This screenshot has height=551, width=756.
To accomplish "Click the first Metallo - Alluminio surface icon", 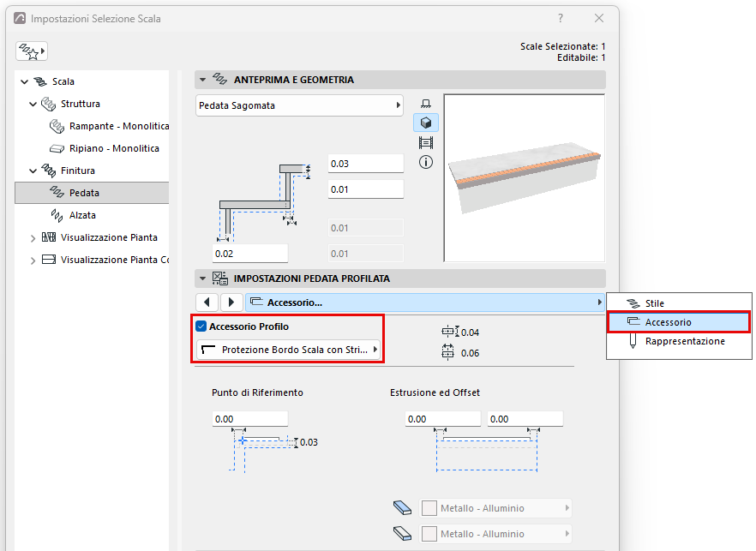I will click(x=403, y=507).
